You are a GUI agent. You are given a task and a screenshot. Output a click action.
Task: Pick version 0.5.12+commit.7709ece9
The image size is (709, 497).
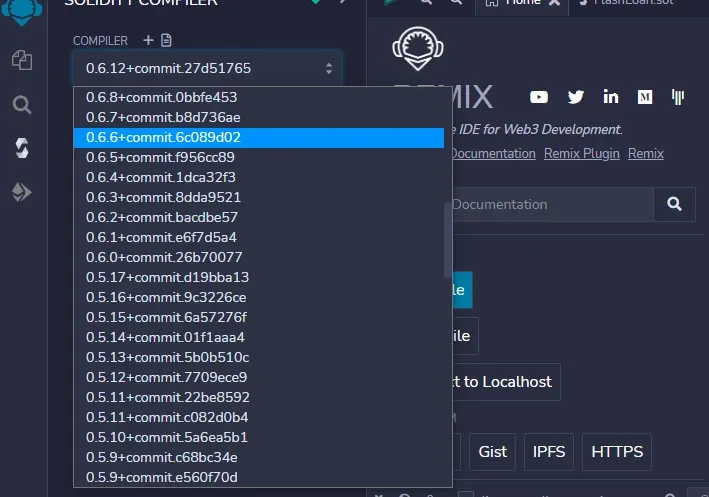pos(259,377)
